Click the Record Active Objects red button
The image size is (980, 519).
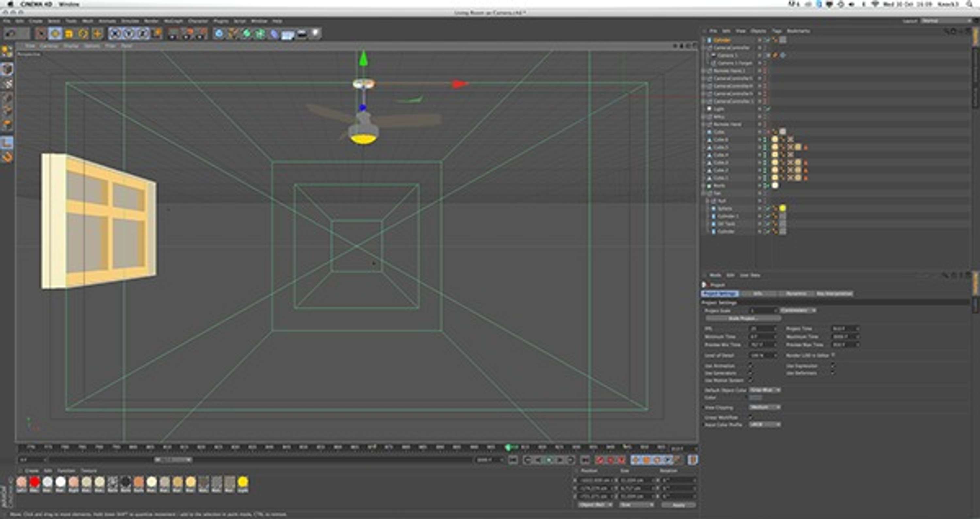pyautogui.click(x=600, y=460)
